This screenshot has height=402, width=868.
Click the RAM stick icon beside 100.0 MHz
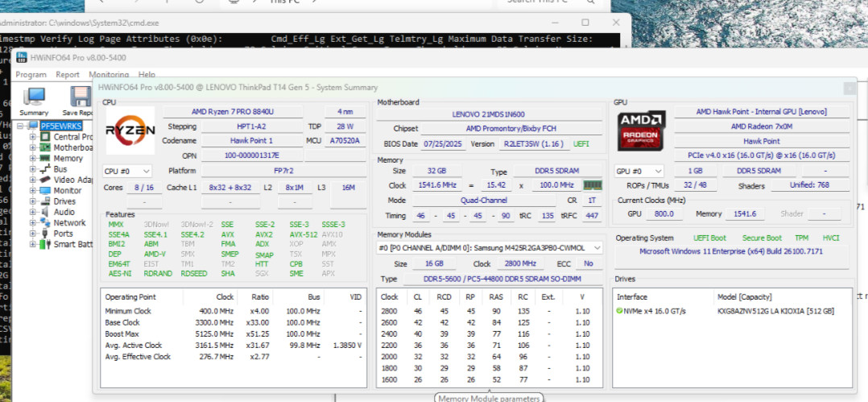(593, 185)
